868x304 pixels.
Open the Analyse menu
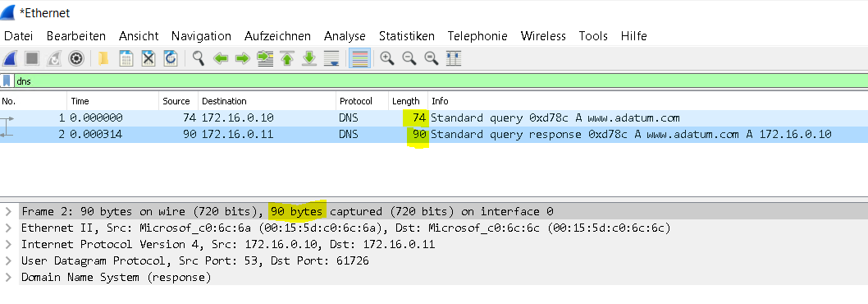click(x=345, y=36)
